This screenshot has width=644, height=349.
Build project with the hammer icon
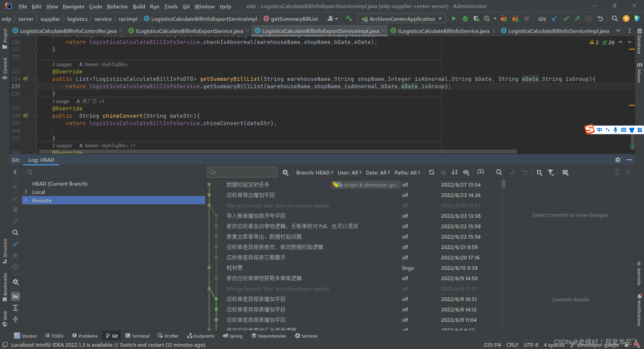coord(349,19)
